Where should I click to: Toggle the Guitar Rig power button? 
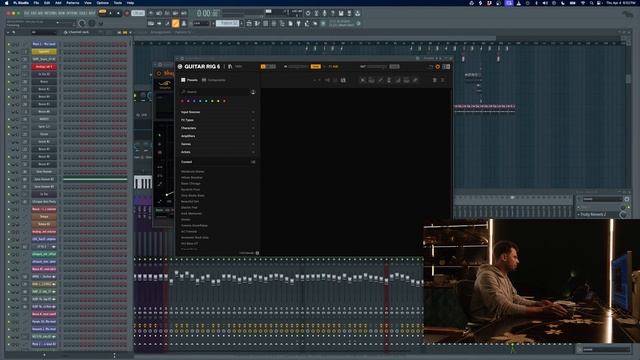coord(438,67)
